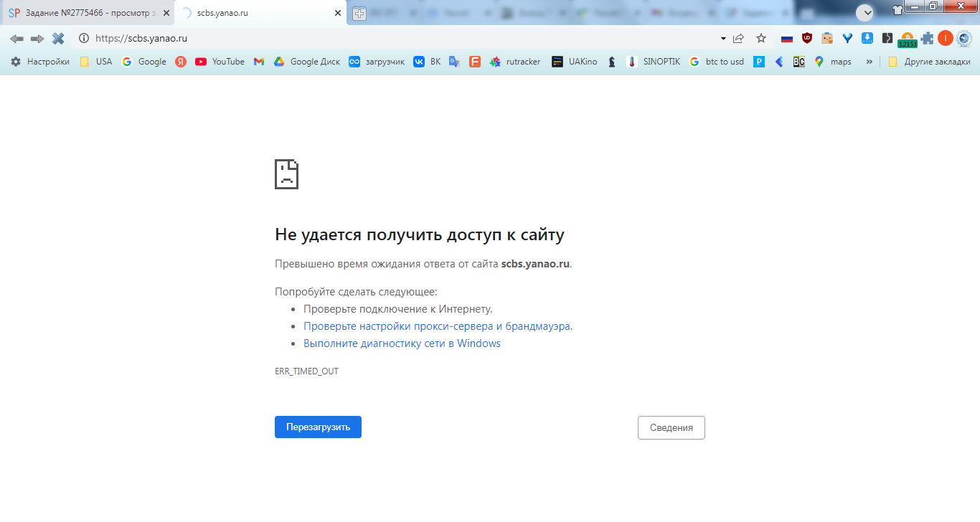Open the SINOPTIK bookmark
980x522 pixels.
click(x=654, y=62)
